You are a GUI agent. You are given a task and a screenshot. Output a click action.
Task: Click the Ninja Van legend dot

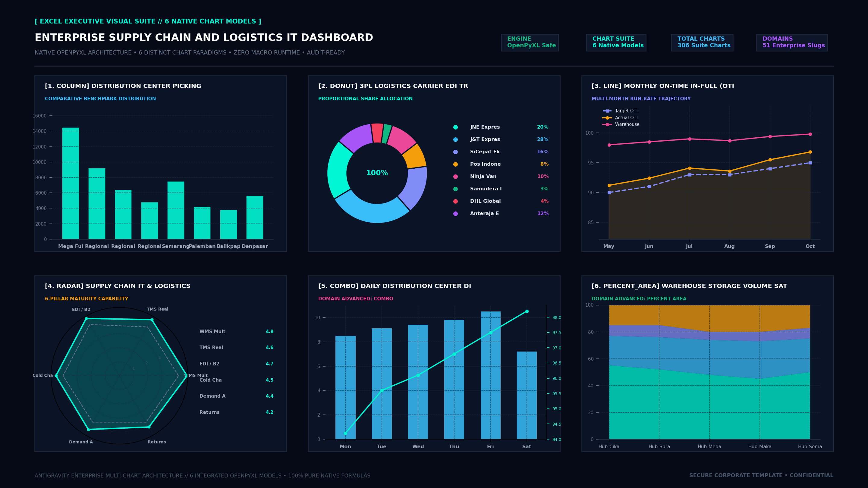click(x=456, y=177)
